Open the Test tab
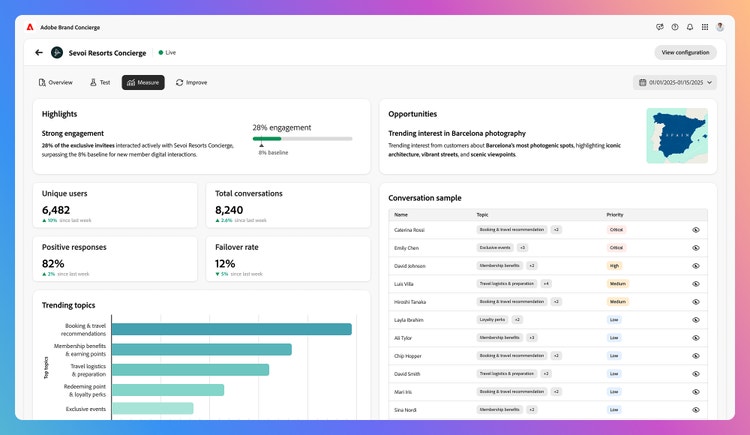This screenshot has height=435, width=750. point(100,82)
